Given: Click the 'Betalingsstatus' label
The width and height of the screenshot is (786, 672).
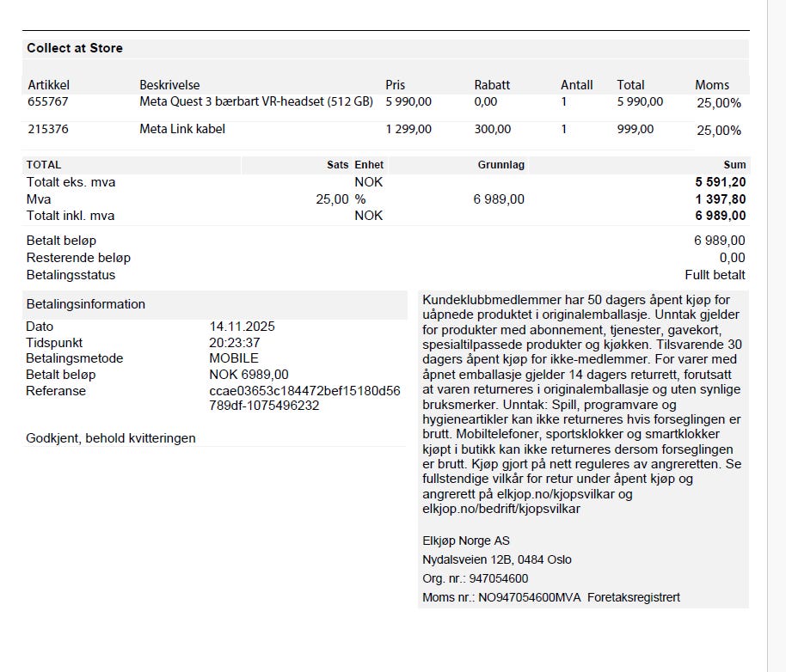Looking at the screenshot, I should (71, 275).
